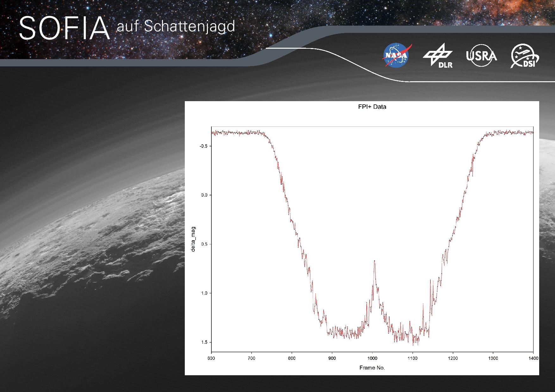Viewport: 555px width, 392px height.
Task: Click the x-axis tick label 1100
Action: click(x=413, y=358)
